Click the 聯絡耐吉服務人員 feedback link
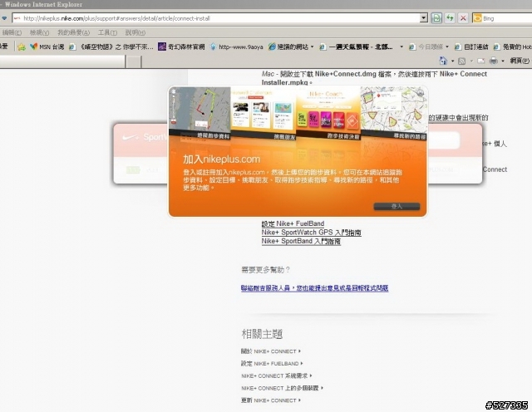Screen dimensions: 532x412 click(x=314, y=288)
